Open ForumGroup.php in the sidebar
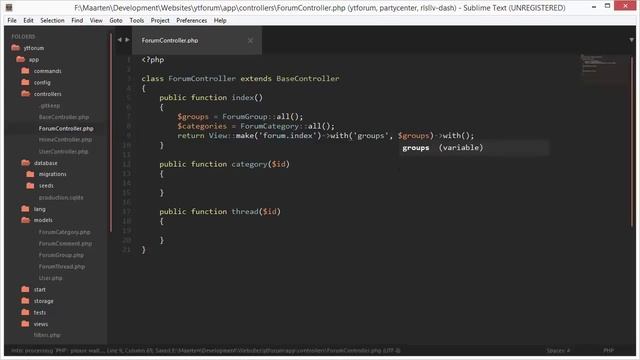 [61, 255]
